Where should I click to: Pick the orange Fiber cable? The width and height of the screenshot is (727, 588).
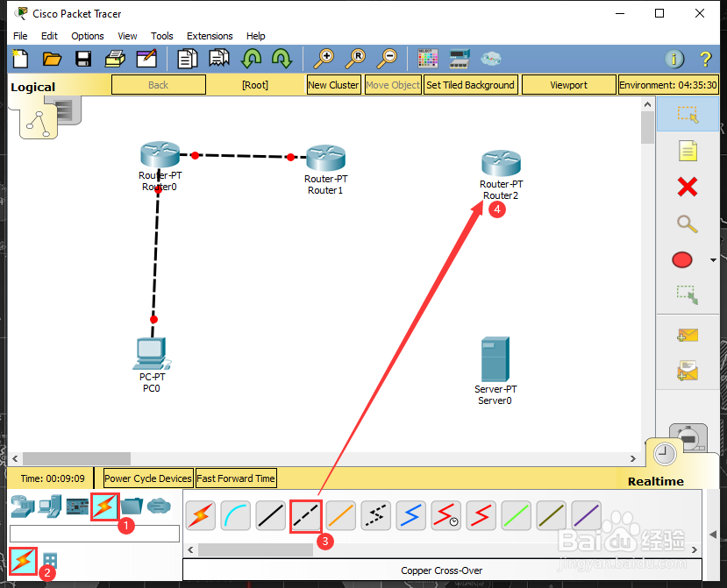341,515
